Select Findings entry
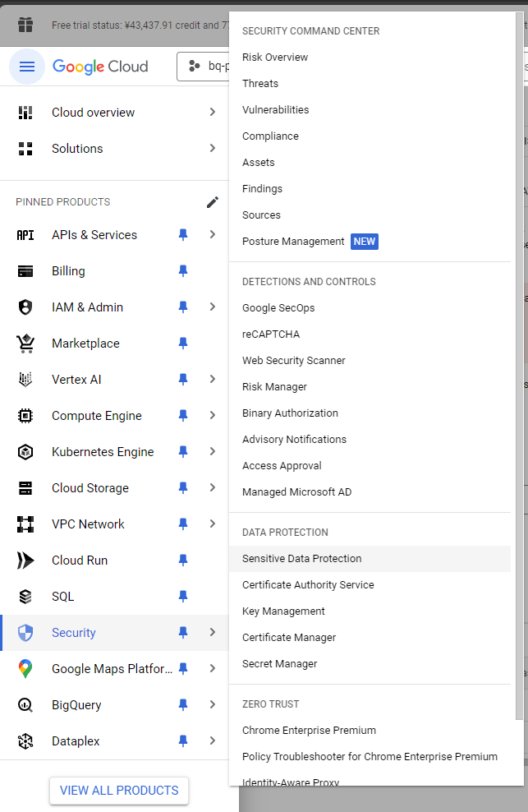 [262, 189]
